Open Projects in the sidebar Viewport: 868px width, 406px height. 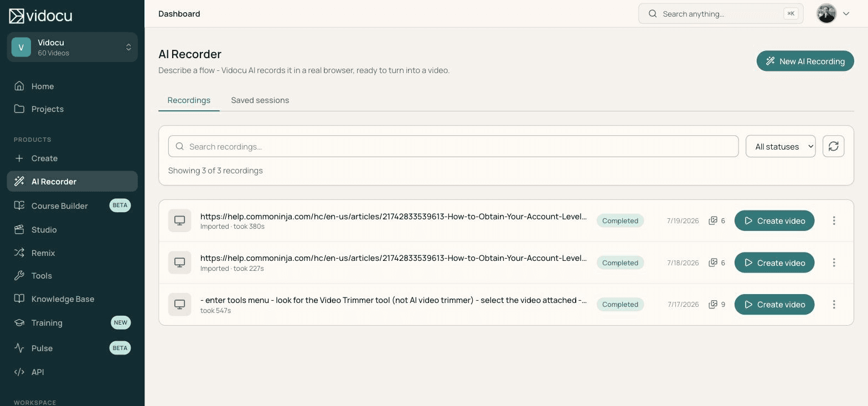click(x=72, y=109)
